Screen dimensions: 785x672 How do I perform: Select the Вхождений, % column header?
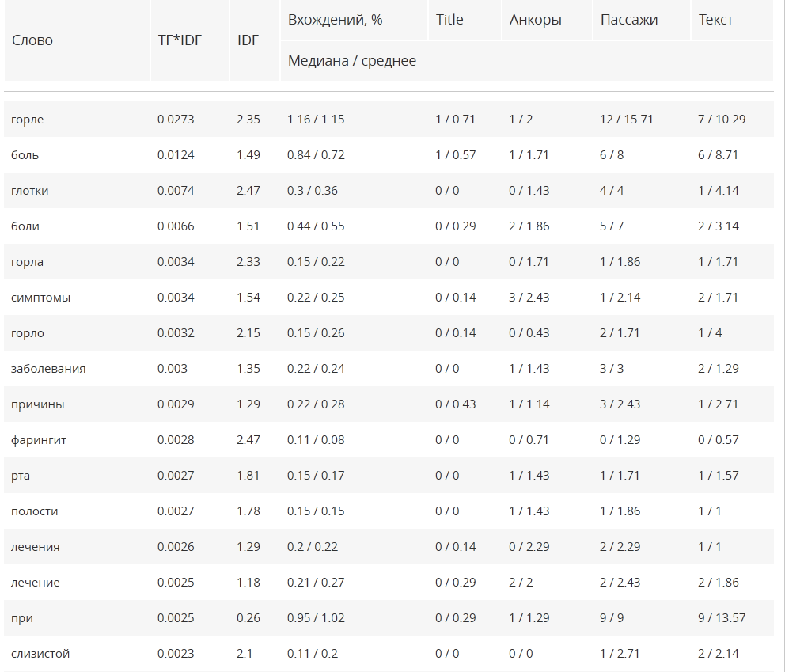[335, 20]
